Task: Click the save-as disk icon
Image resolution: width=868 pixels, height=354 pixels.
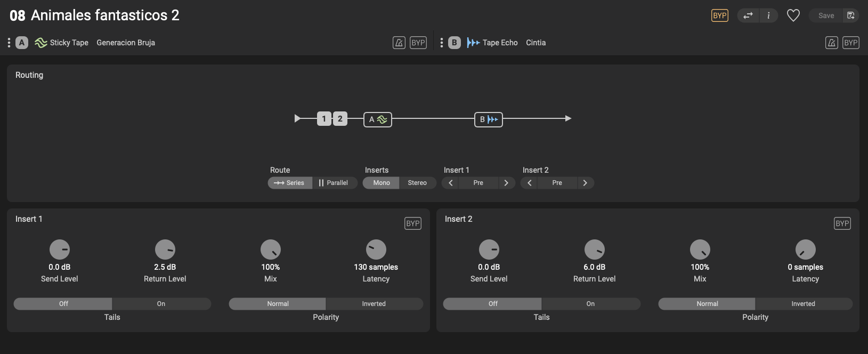Action: tap(851, 15)
